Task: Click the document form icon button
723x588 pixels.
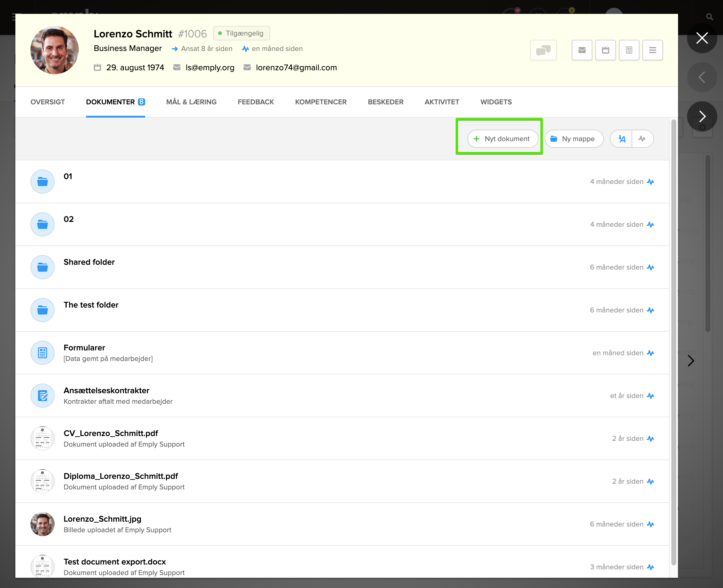Action: (x=629, y=50)
